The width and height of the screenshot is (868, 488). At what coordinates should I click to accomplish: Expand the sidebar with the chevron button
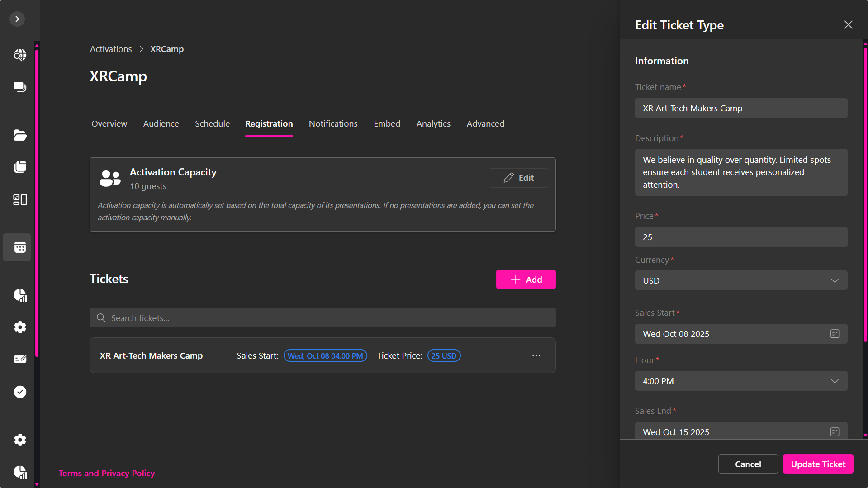tap(17, 19)
